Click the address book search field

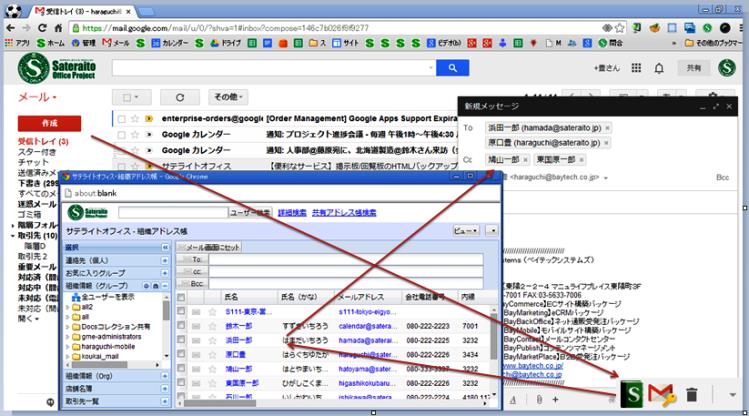[x=173, y=213]
